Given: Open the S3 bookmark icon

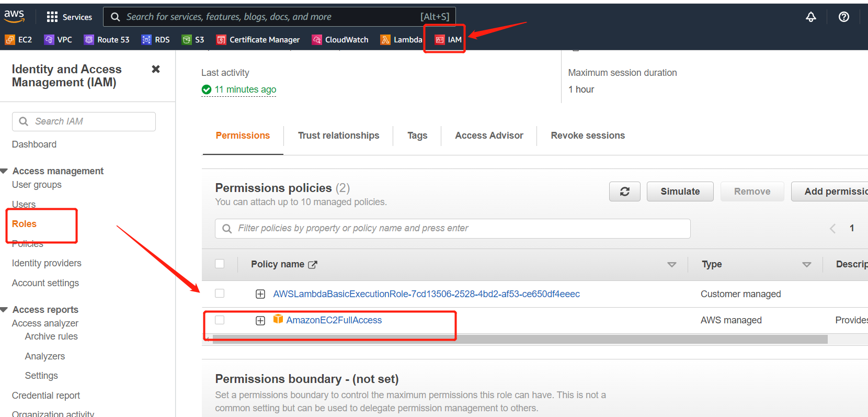Looking at the screenshot, I should [x=187, y=40].
